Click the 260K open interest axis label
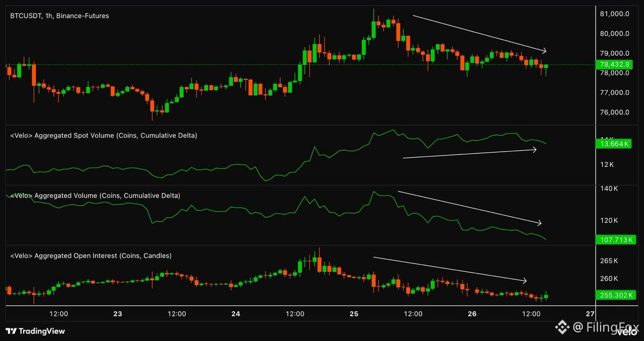Viewport: 644px width, 341px height. point(610,279)
